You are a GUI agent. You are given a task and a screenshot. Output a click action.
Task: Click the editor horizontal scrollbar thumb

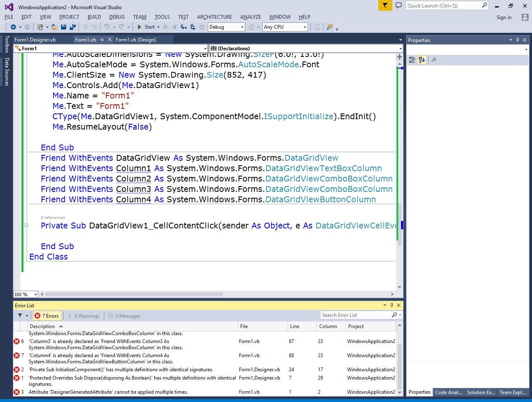click(x=134, y=294)
